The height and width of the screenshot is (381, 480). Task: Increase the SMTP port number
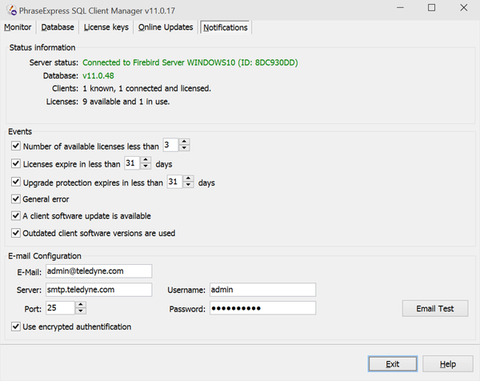tap(81, 305)
